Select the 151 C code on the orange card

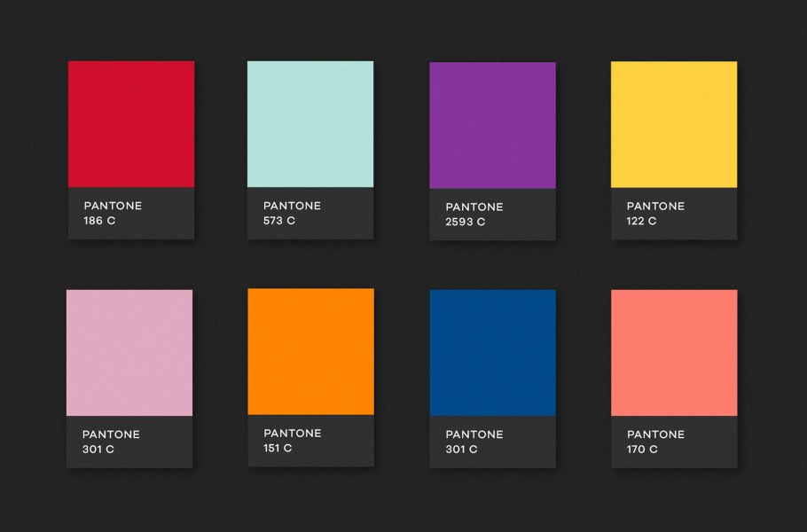(x=277, y=450)
